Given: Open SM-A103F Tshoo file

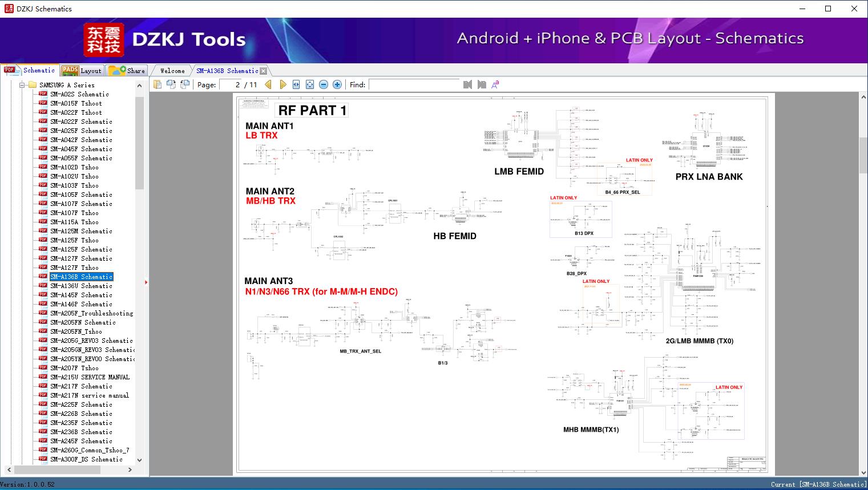Looking at the screenshot, I should pyautogui.click(x=74, y=185).
